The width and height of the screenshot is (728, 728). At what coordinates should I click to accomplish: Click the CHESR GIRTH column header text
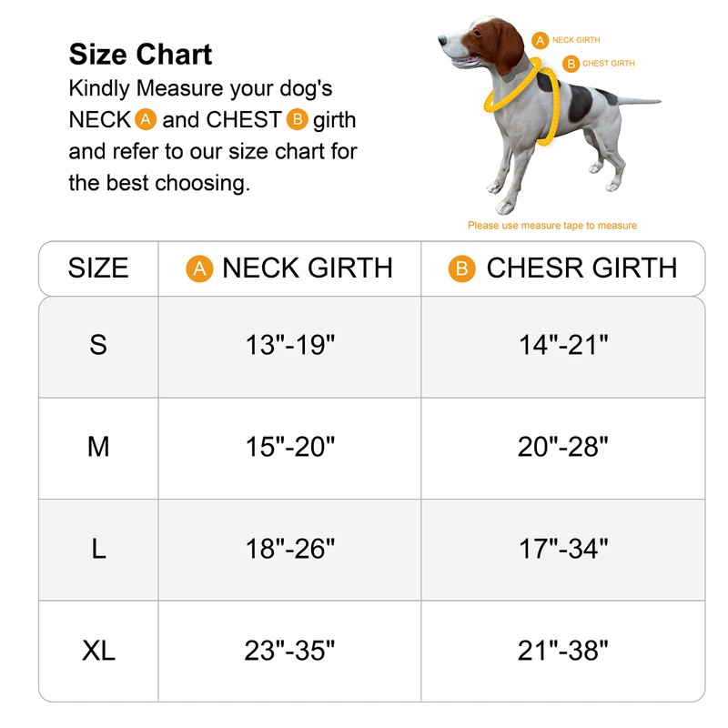[581, 268]
